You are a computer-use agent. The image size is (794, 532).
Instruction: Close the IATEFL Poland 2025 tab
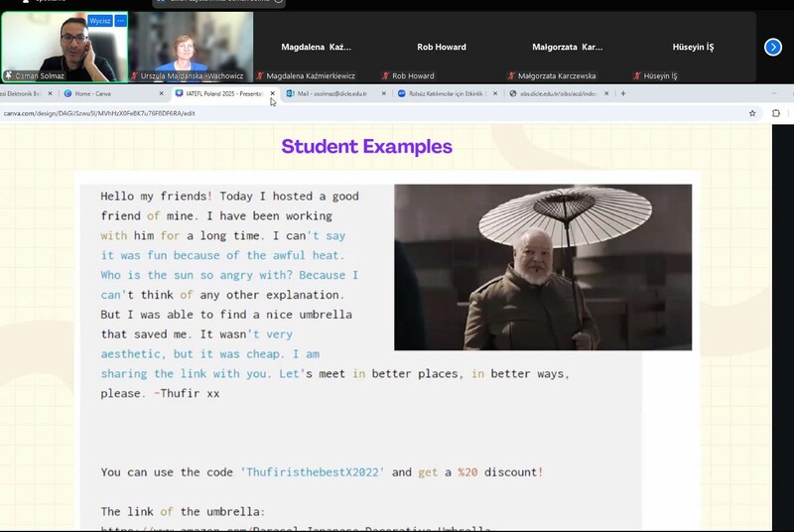tap(272, 93)
